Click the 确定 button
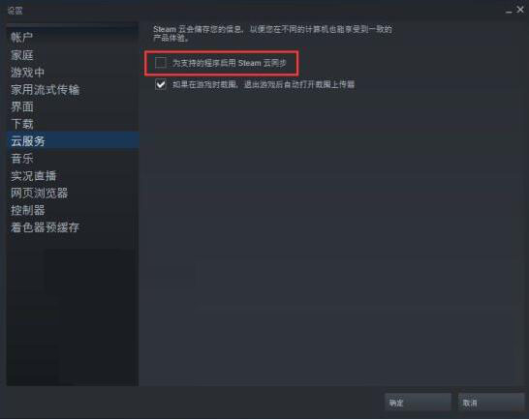This screenshot has width=529, height=420. [x=418, y=403]
